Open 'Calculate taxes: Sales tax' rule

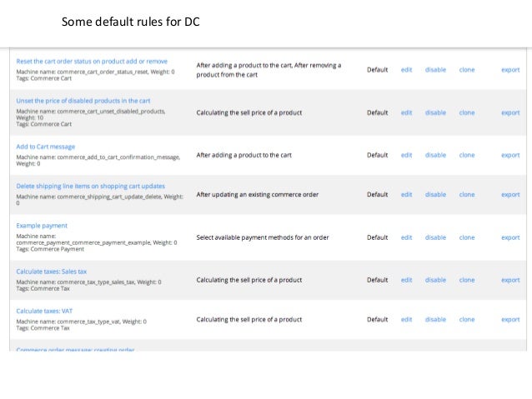coord(52,271)
